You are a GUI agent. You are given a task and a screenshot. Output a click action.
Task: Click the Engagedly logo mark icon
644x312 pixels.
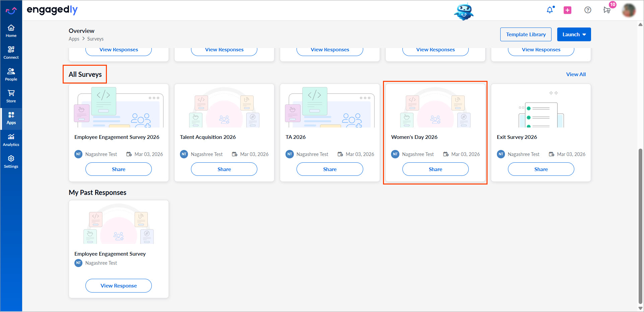point(11,11)
